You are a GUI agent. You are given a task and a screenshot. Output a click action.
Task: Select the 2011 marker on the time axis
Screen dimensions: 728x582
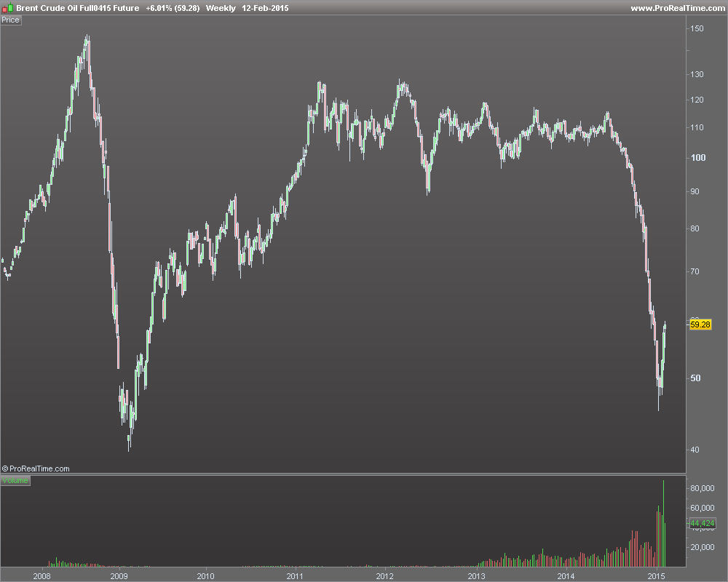[295, 576]
